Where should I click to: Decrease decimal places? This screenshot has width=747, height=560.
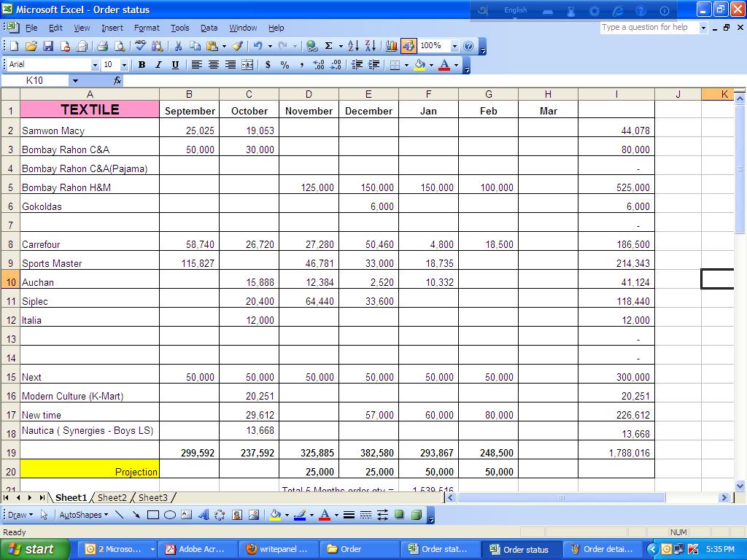pyautogui.click(x=336, y=65)
